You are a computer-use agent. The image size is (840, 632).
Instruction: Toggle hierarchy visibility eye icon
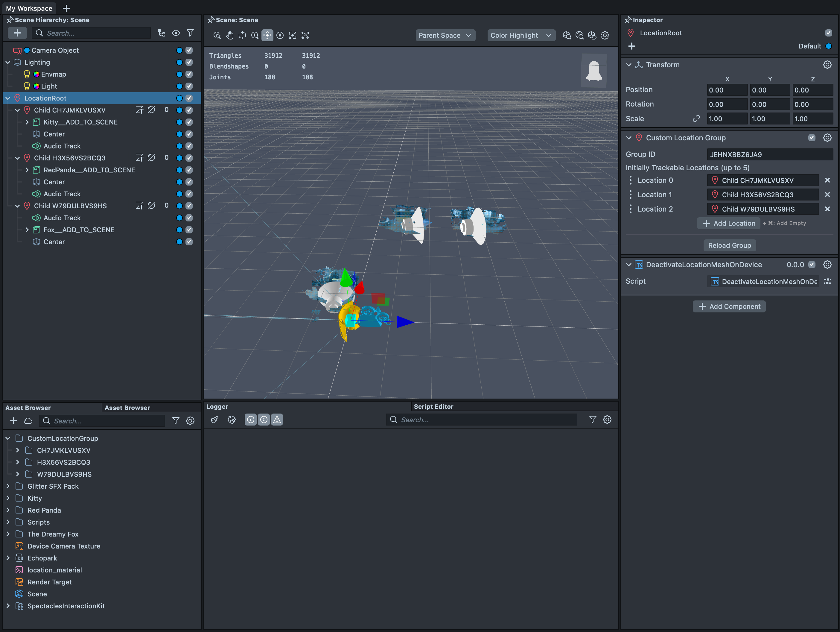176,33
